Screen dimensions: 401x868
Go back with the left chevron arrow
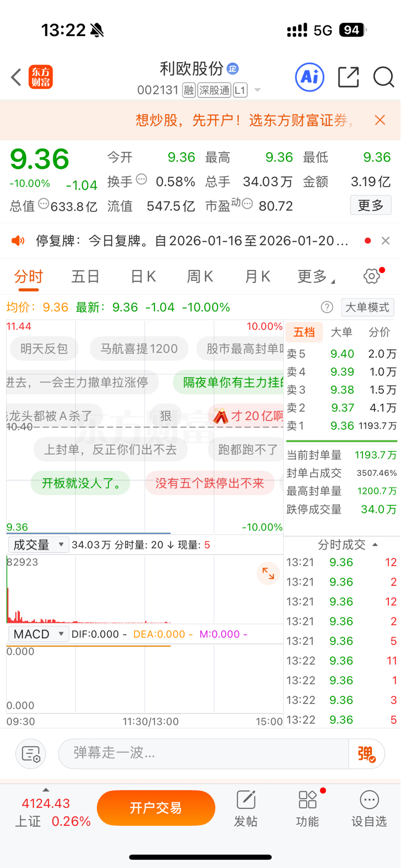(x=16, y=77)
